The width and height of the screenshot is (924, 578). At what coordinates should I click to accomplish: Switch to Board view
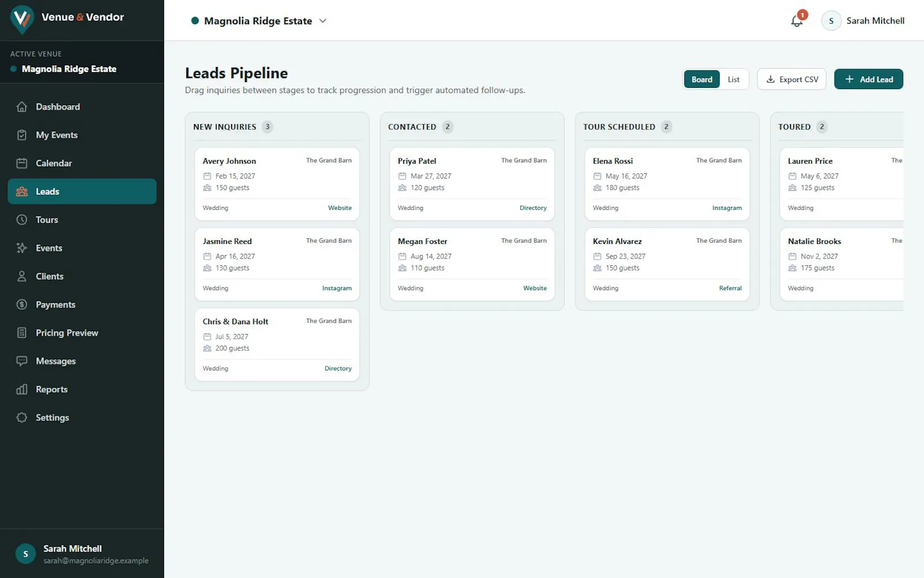click(x=702, y=80)
